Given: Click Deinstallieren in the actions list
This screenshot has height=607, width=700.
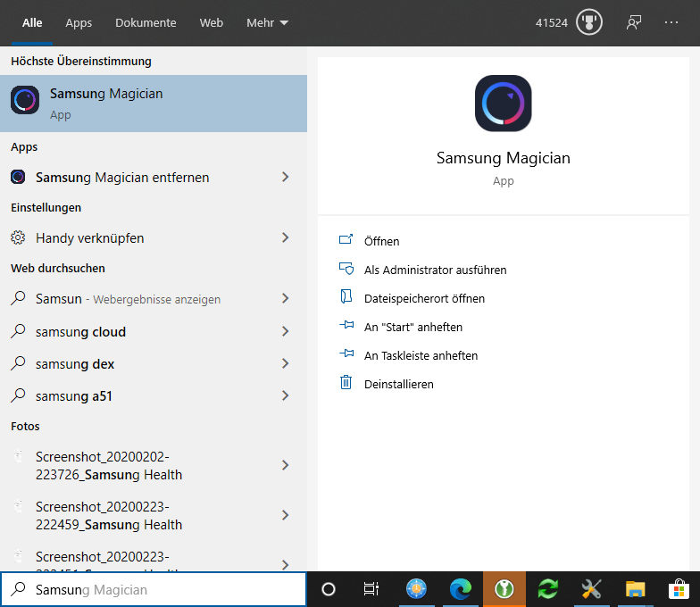Looking at the screenshot, I should click(x=398, y=384).
